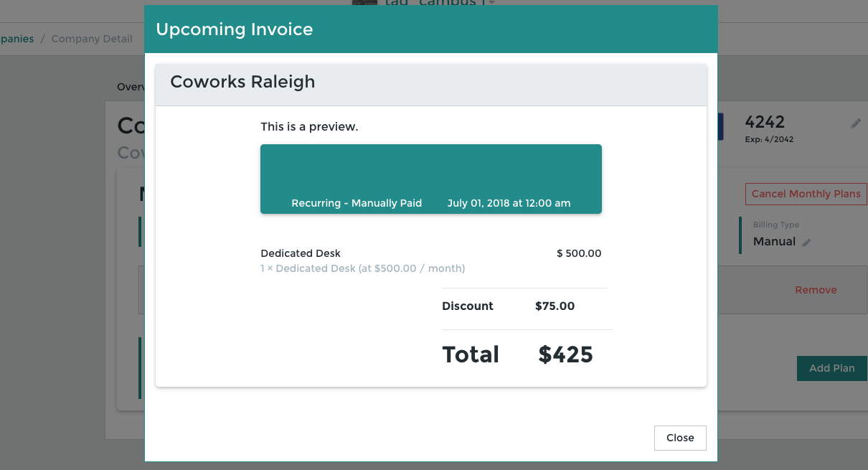Select the Coworks Raleigh invoice heading
The height and width of the screenshot is (470, 868).
pyautogui.click(x=242, y=82)
